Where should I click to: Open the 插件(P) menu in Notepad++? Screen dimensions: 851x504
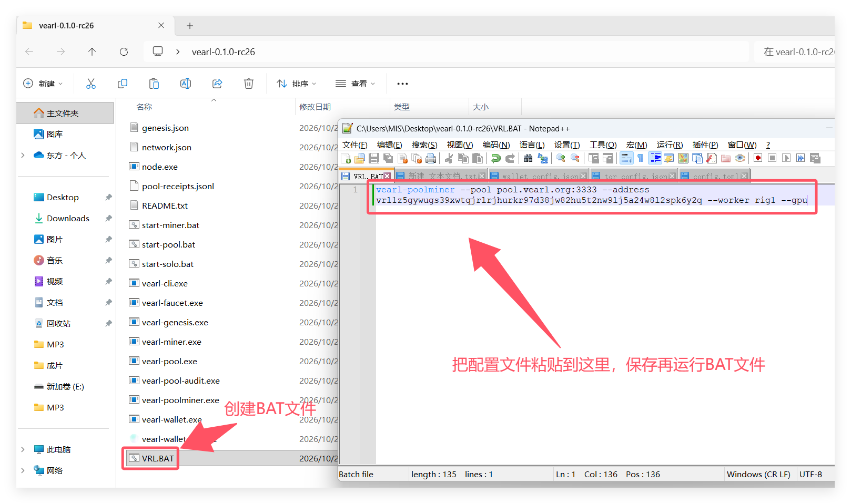[705, 145]
